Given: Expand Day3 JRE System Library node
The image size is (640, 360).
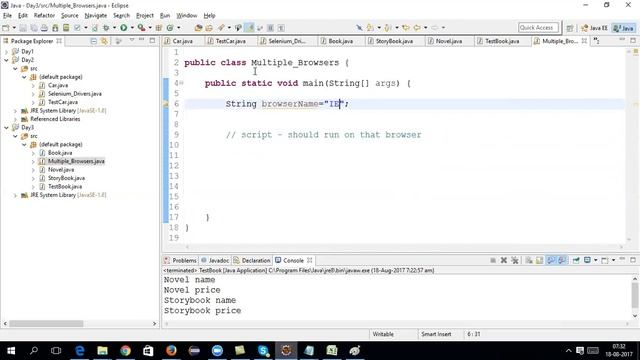Looking at the screenshot, I should pyautogui.click(x=15, y=195).
